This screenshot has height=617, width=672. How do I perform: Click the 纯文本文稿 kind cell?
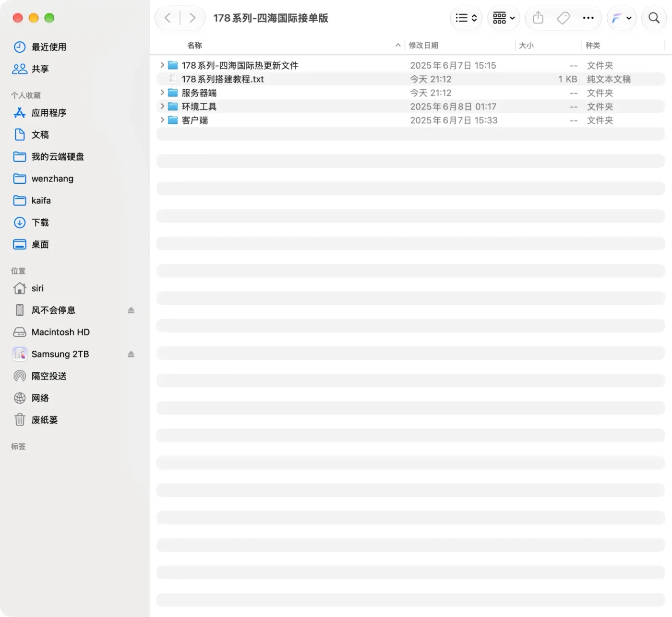pyautogui.click(x=609, y=79)
